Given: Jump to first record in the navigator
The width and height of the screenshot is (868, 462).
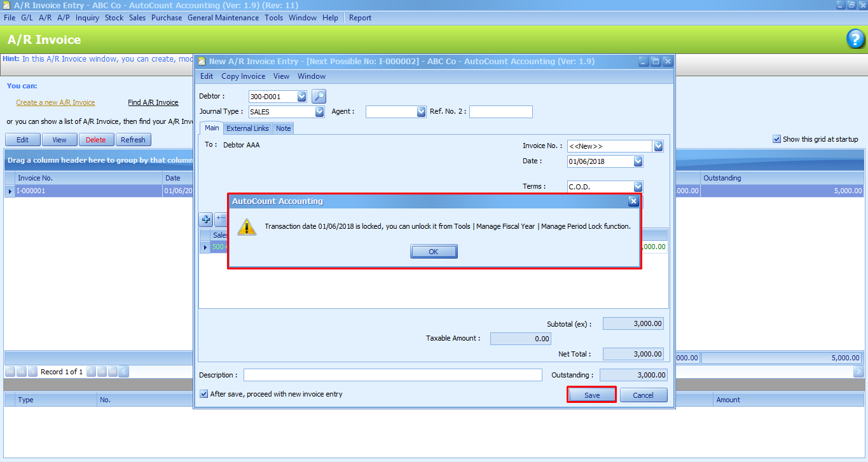Looking at the screenshot, I should click(x=11, y=372).
